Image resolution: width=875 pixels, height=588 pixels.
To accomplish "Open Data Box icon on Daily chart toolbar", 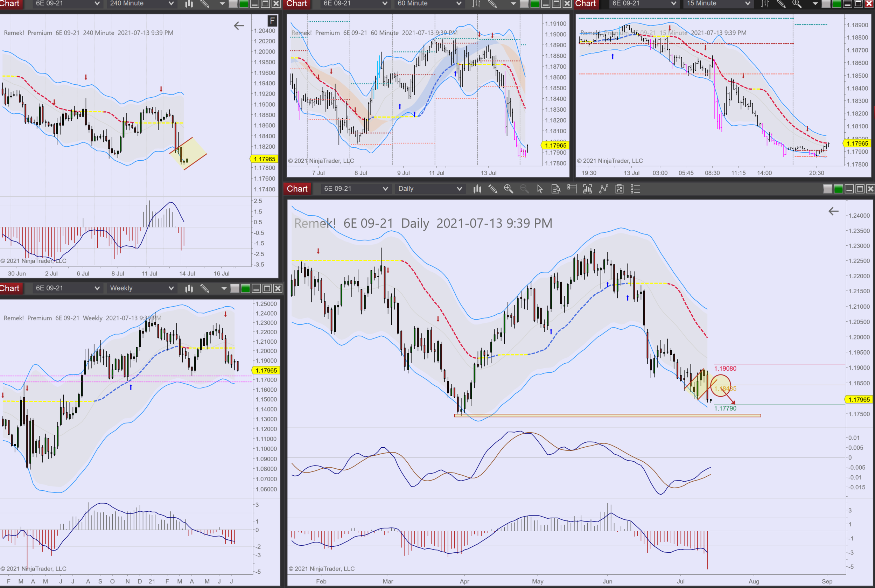I will pyautogui.click(x=556, y=189).
